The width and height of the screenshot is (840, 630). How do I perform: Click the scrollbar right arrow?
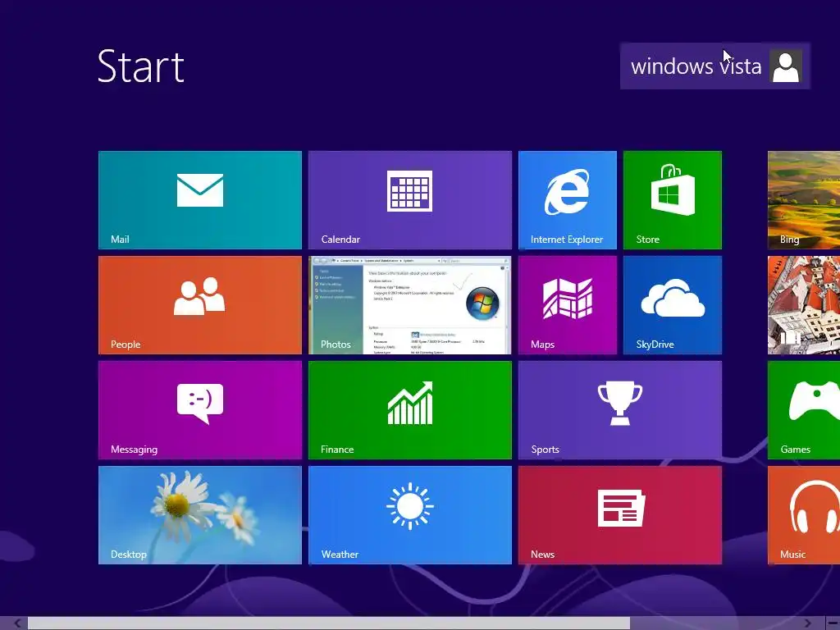[x=808, y=623]
